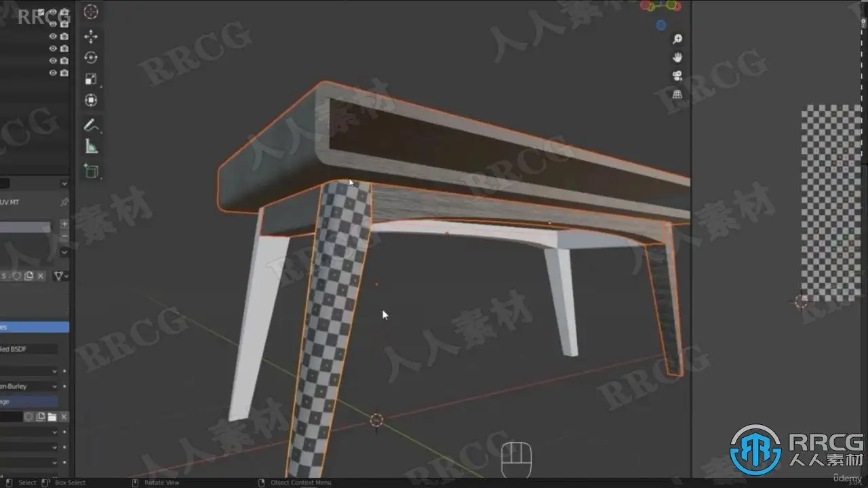Toggle bottom outliner row render camera icon

tap(64, 73)
